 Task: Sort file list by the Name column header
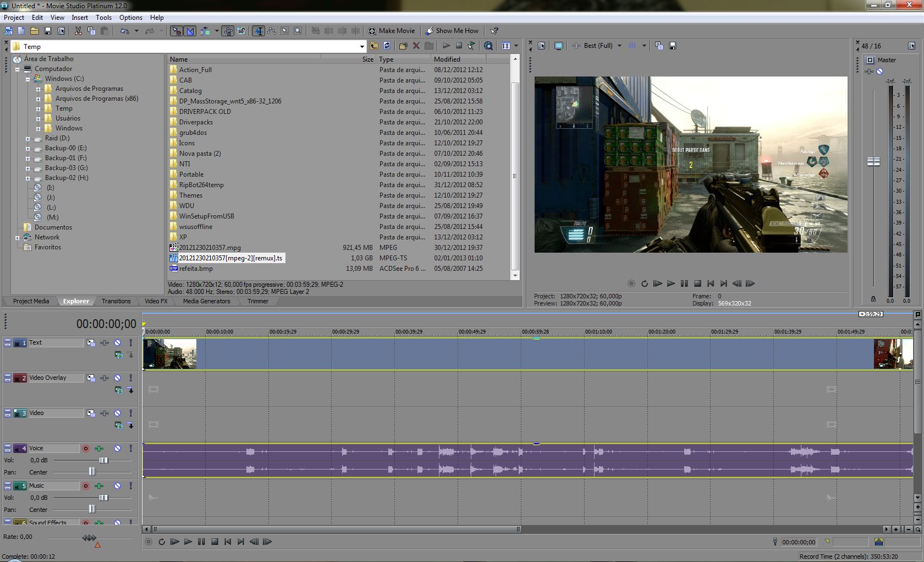[244, 59]
